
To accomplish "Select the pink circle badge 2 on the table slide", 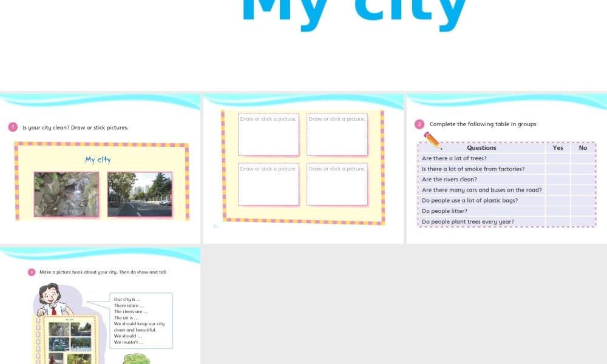I will coord(419,124).
